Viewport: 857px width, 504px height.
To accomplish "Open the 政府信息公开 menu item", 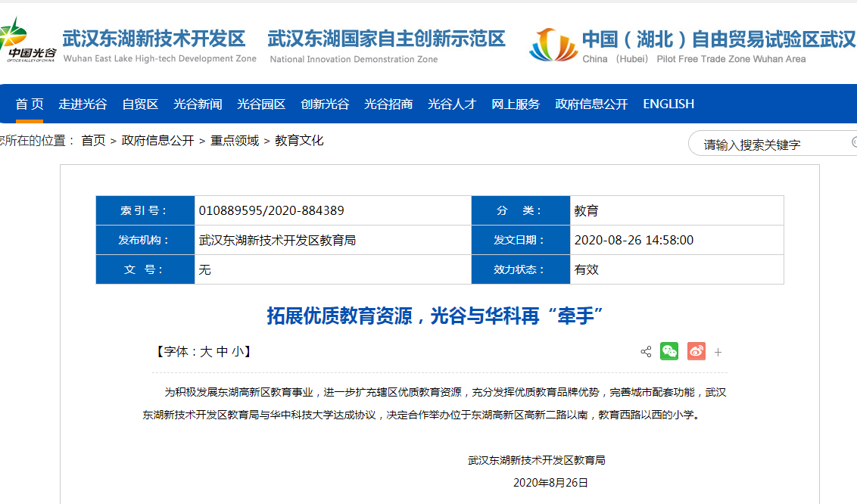I will [591, 104].
